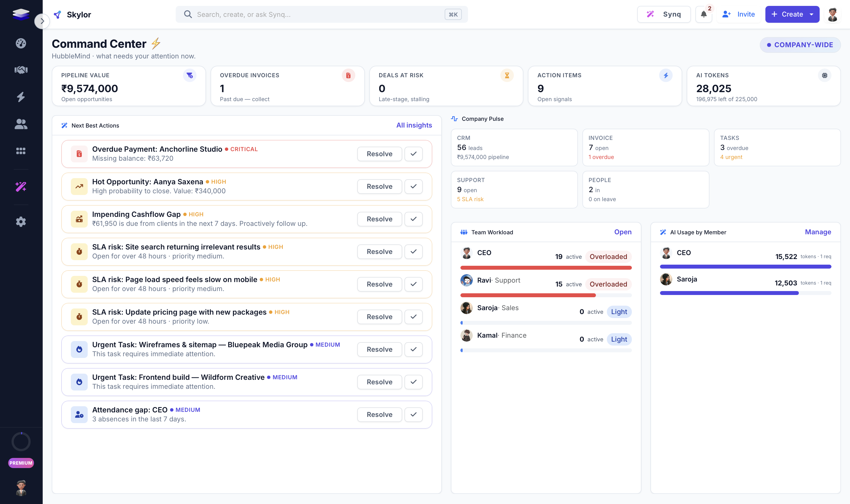
Task: Check off Hot Opportunity Aanya Saxena
Action: coord(413,187)
